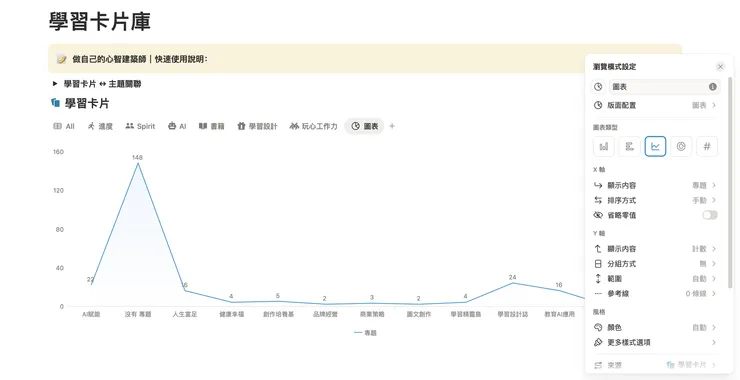740x380 pixels.
Task: Expand the 學習卡片 ↔ 主題關聯 toggle
Action: [x=55, y=84]
